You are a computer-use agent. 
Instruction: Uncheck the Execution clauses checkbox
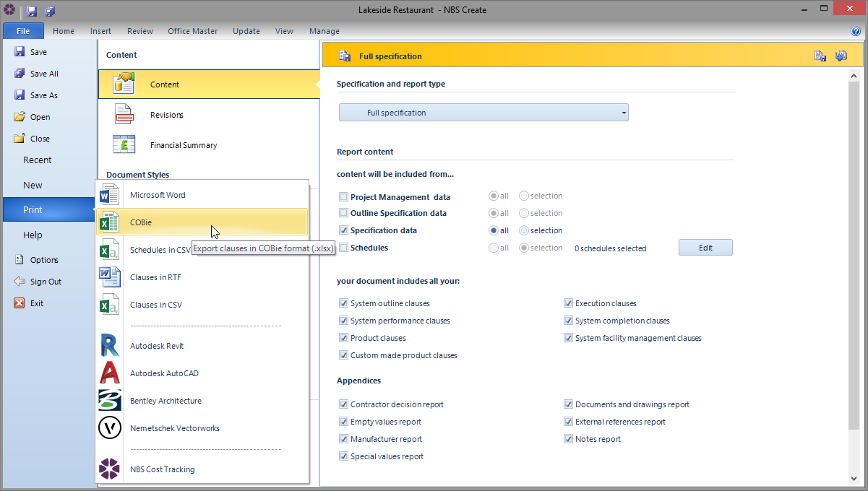569,303
